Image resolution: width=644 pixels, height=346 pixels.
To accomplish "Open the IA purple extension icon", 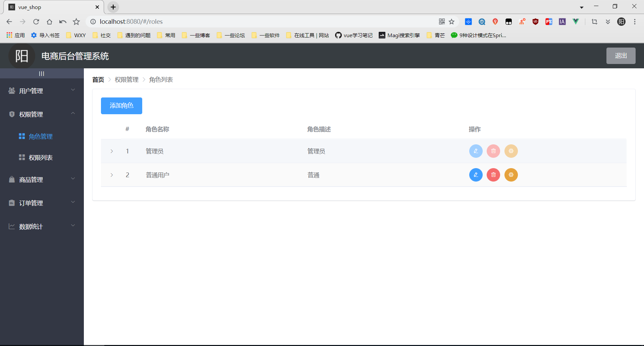I will pyautogui.click(x=562, y=22).
